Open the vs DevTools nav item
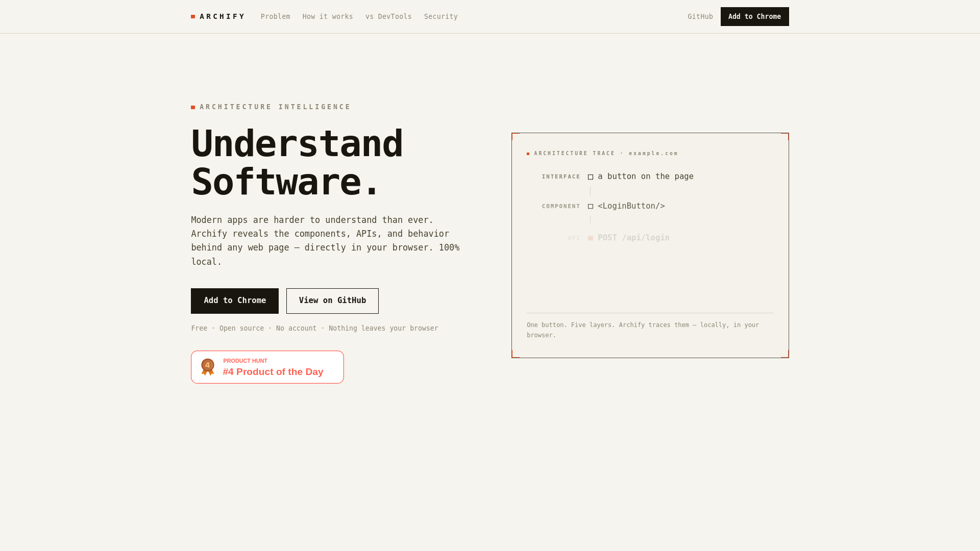 [388, 16]
